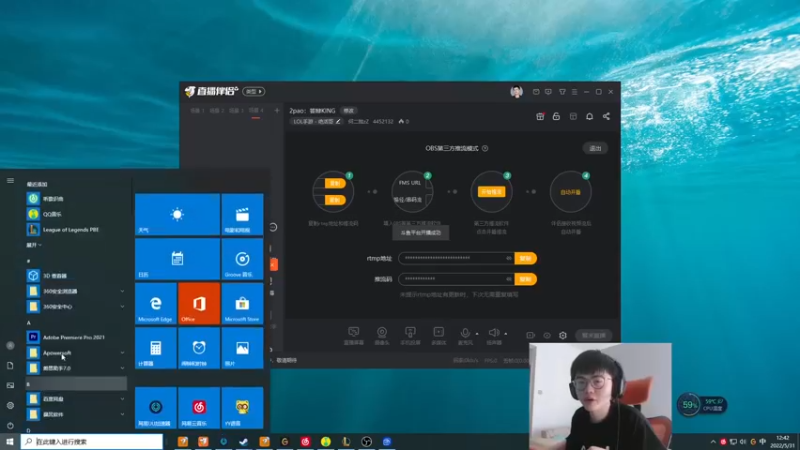Screen dimensions: 800x450
Task: Click the exit button in OBS mode panel
Action: pyautogui.click(x=595, y=148)
